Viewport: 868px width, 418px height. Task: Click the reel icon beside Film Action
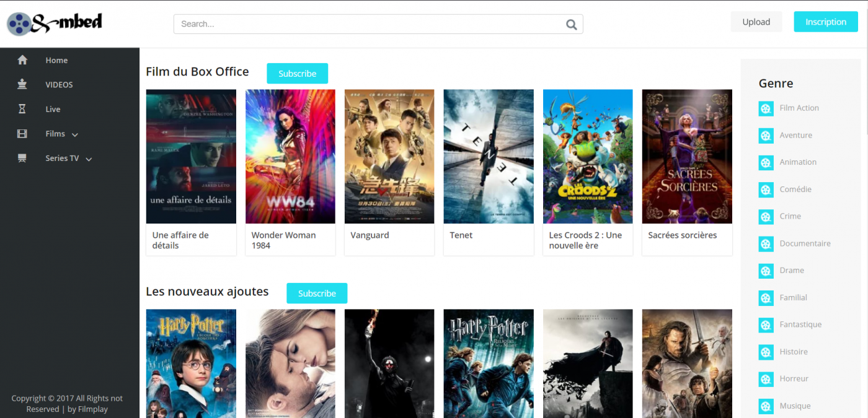(766, 108)
